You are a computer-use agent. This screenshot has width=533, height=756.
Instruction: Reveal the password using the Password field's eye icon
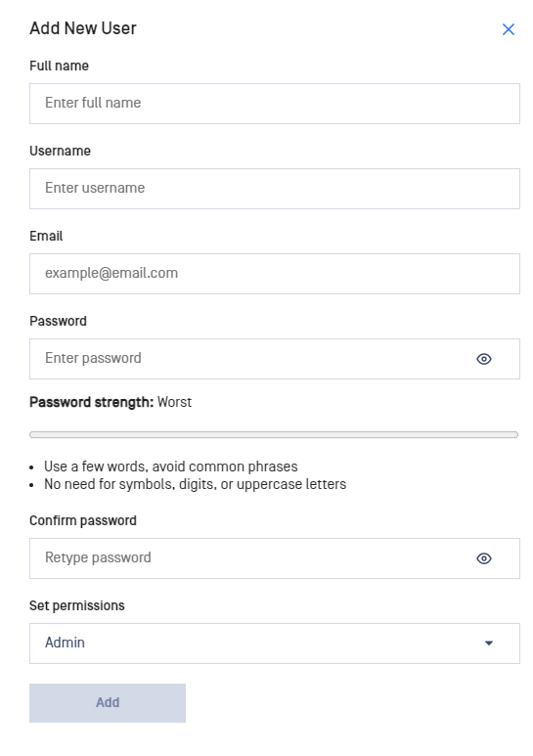(x=484, y=359)
